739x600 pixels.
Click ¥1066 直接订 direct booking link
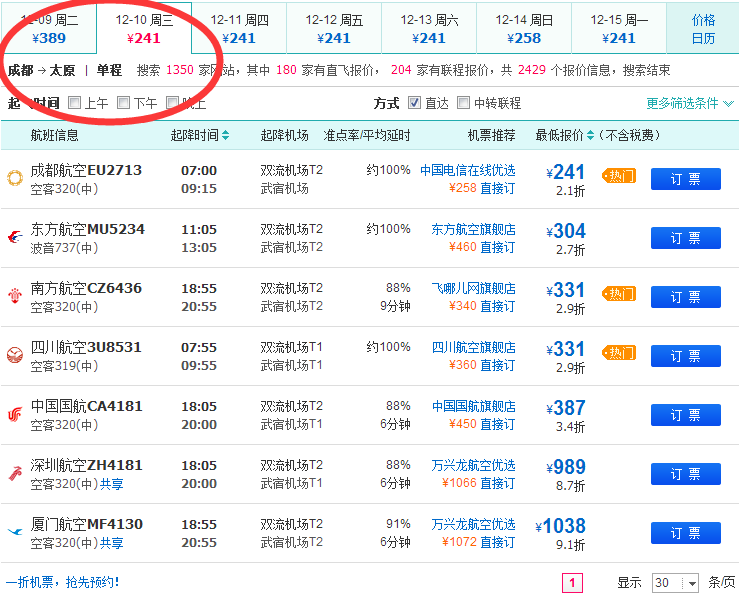click(478, 483)
